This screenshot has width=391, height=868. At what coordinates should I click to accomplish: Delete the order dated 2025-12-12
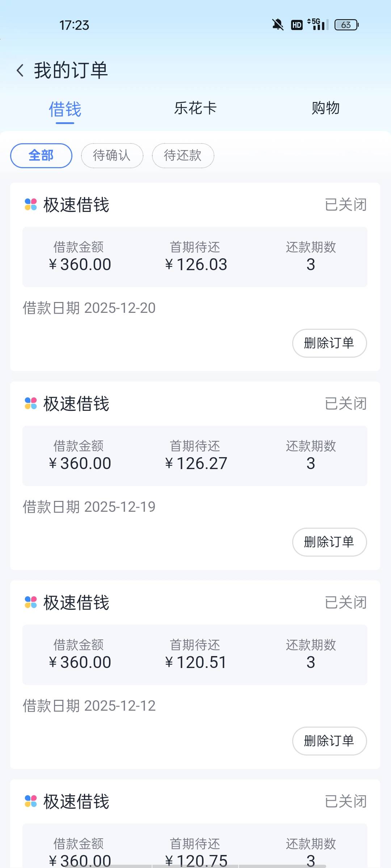click(329, 741)
